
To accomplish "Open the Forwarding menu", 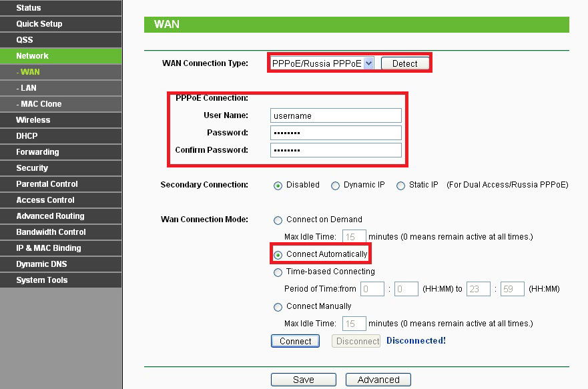I will [x=61, y=152].
